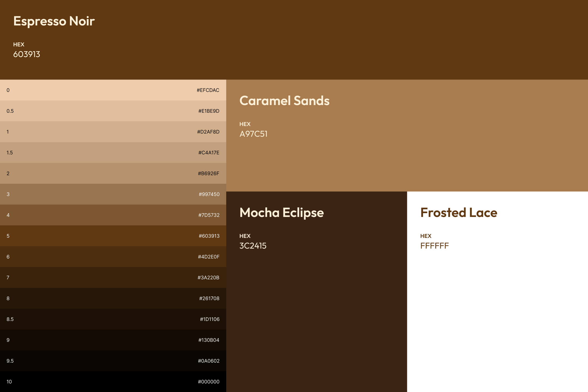
Task: Pick the #3A220B dark shade
Action: (x=113, y=278)
